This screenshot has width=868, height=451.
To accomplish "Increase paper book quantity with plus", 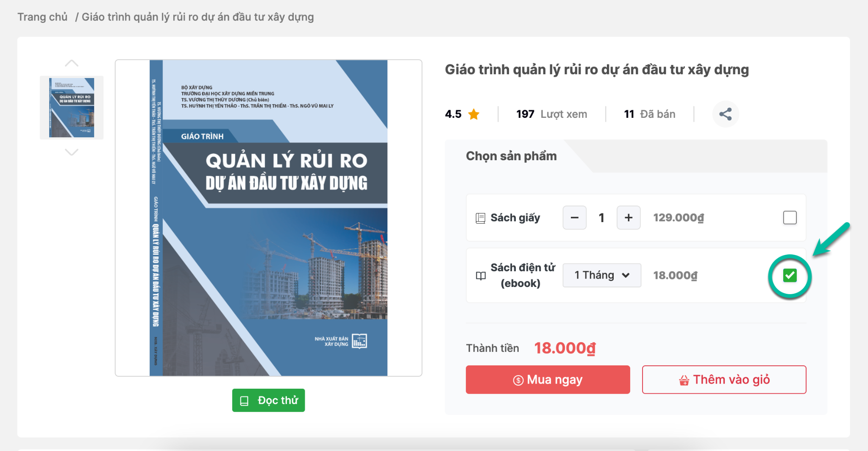I will [628, 218].
